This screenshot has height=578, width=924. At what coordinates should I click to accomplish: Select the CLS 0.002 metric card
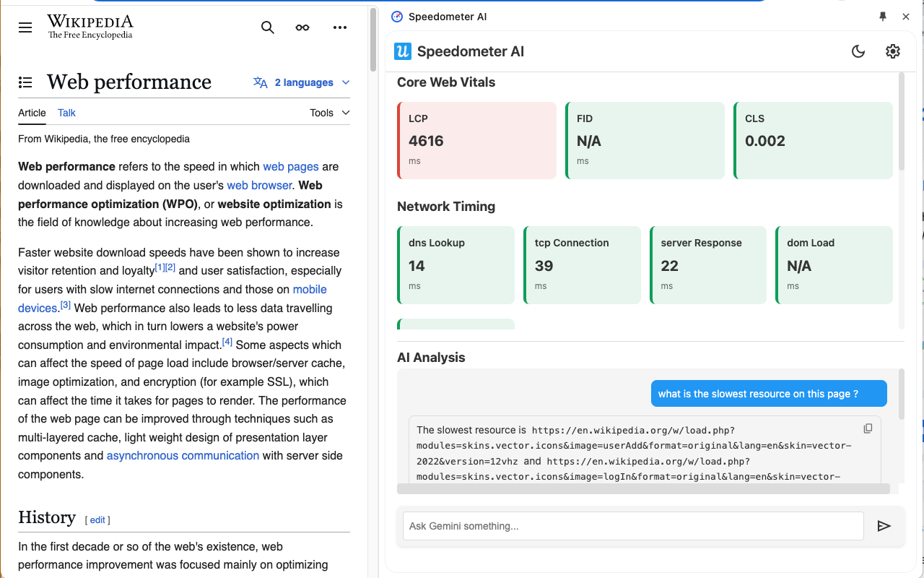(x=814, y=140)
